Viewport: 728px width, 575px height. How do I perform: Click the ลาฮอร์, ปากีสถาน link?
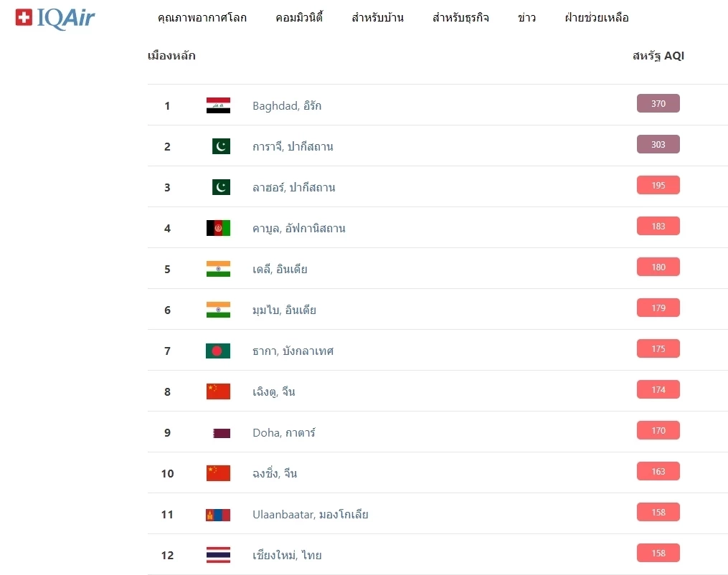[x=293, y=188]
